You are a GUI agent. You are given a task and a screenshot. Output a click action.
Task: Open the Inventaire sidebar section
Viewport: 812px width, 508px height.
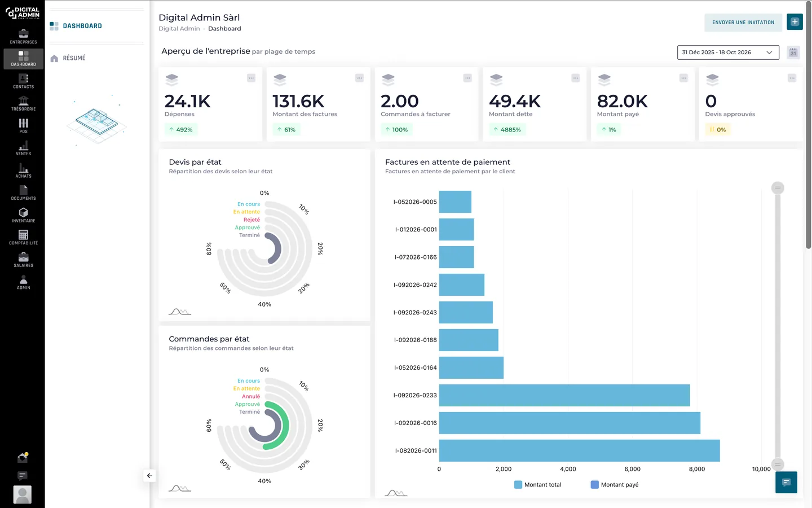tap(23, 214)
